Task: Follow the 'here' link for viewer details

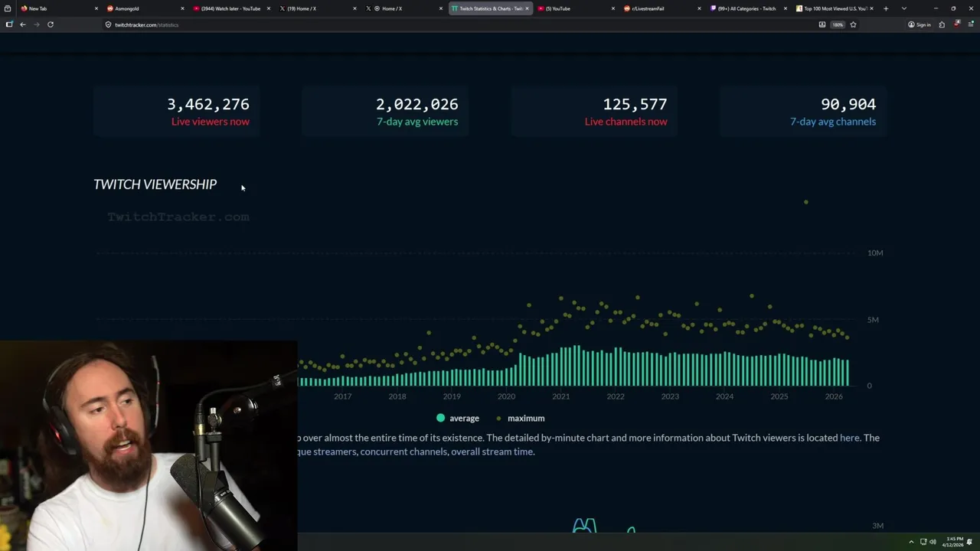Action: point(849,438)
